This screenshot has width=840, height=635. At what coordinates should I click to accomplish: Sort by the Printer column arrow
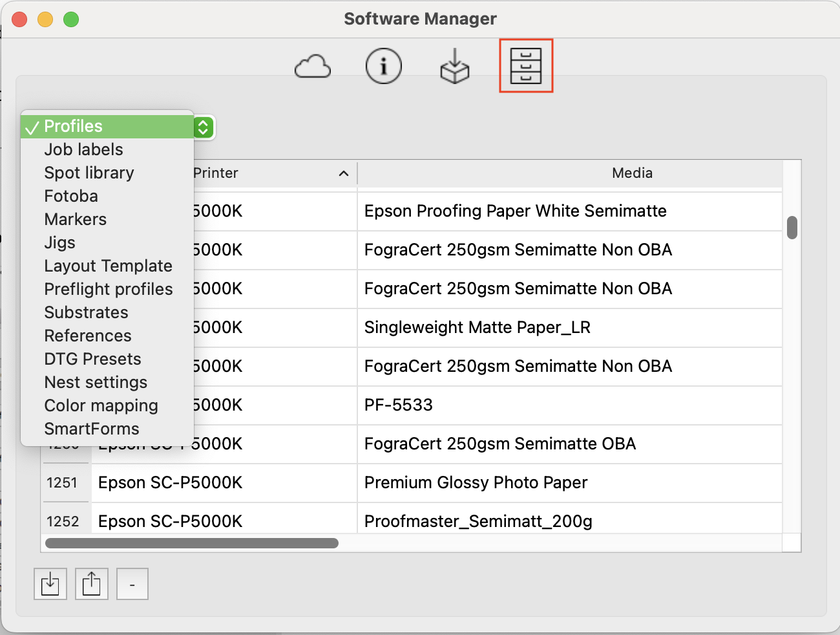[343, 173]
